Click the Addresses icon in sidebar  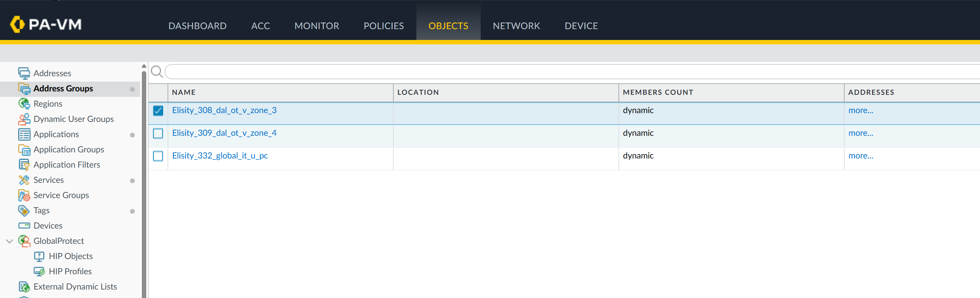[x=24, y=73]
